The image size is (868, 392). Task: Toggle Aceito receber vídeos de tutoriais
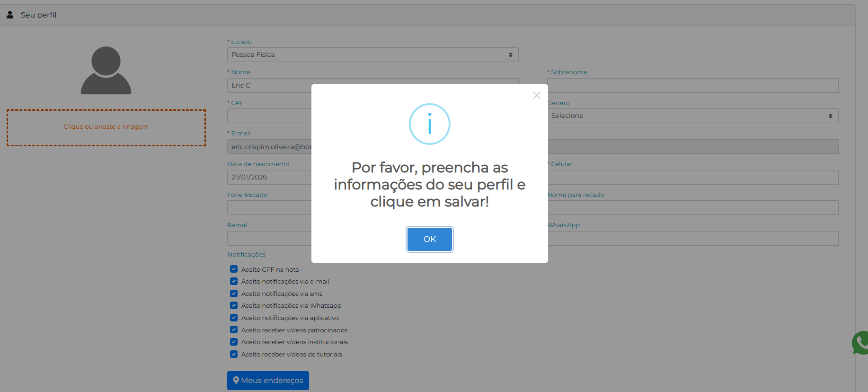(x=234, y=354)
